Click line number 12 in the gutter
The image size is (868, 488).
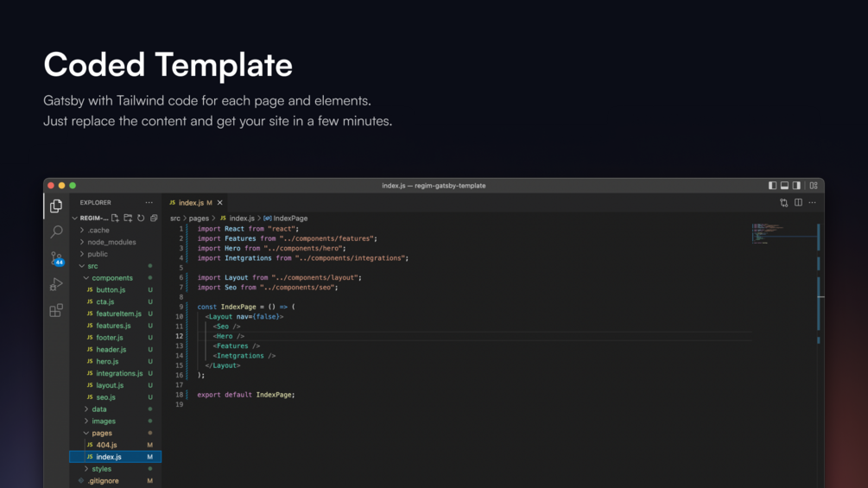click(x=180, y=336)
